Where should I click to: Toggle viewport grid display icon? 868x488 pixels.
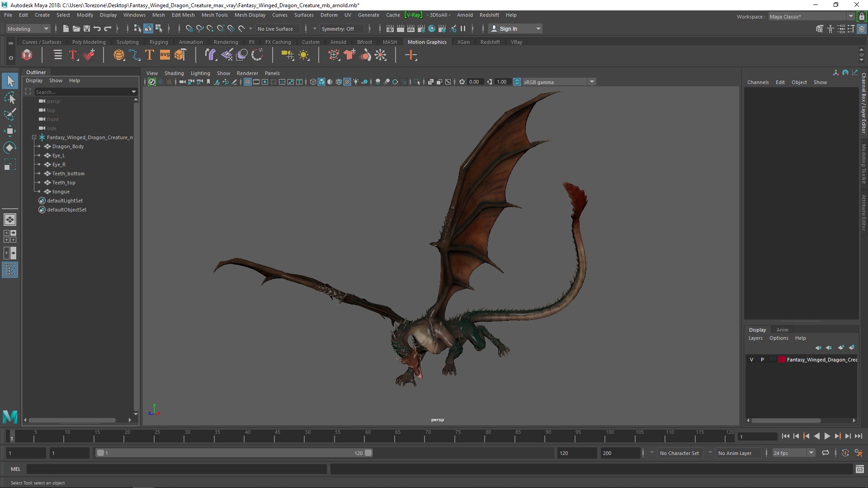(x=248, y=82)
